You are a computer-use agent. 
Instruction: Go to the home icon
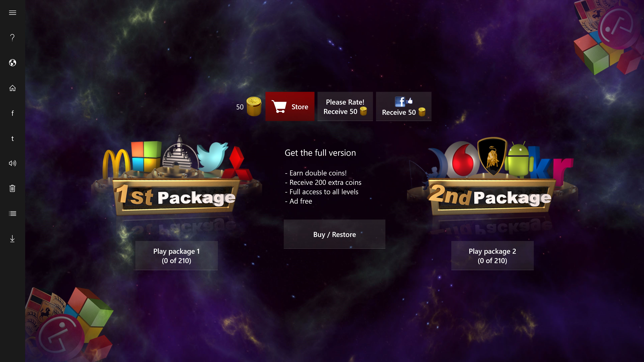pos(13,88)
